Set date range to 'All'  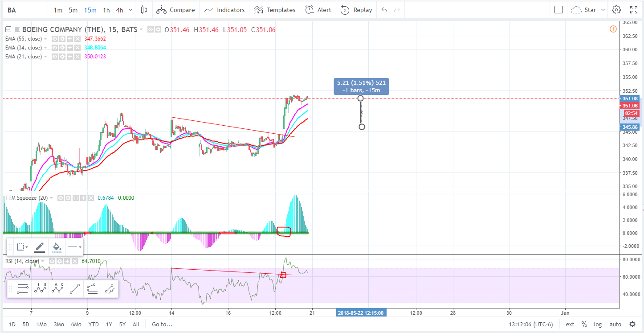136,324
